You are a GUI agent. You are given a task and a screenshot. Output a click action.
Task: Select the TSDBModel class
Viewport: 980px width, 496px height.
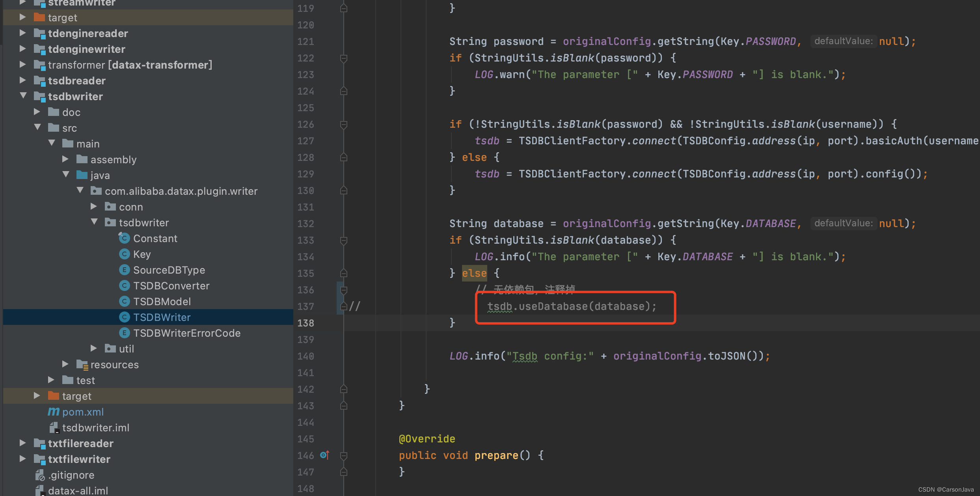[162, 302]
